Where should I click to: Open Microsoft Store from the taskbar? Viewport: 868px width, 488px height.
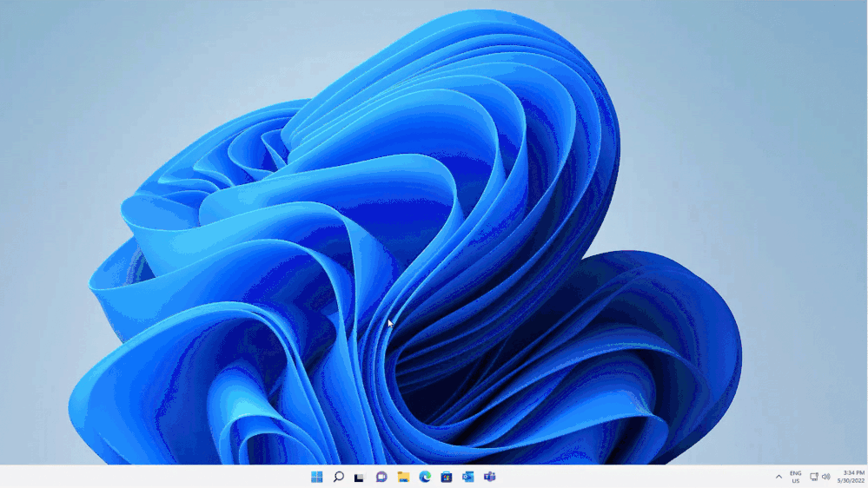pyautogui.click(x=447, y=477)
